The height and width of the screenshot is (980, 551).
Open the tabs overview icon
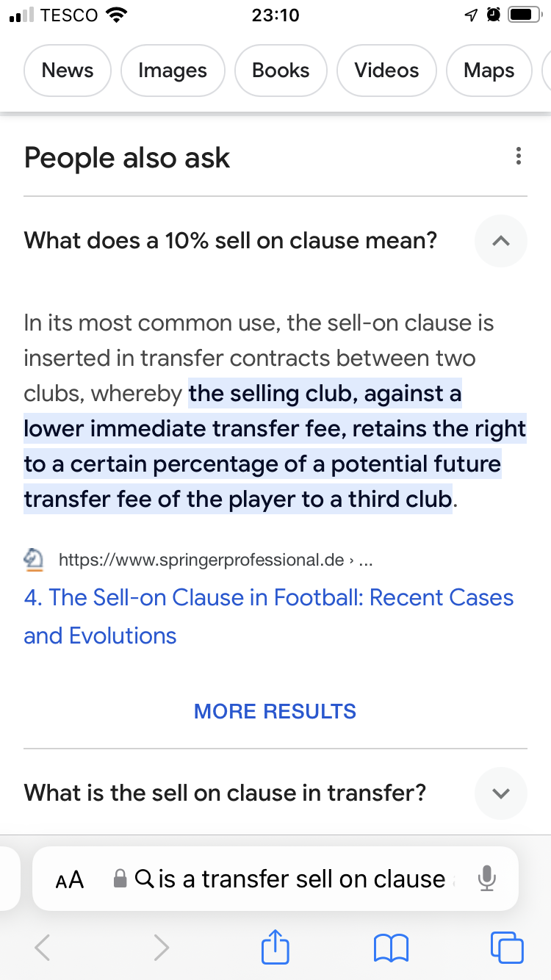(507, 947)
